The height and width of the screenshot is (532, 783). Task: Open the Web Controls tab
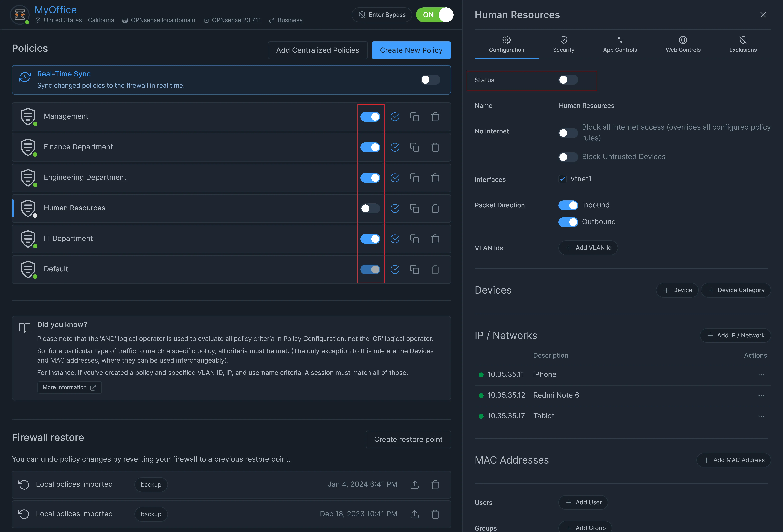[x=683, y=44]
